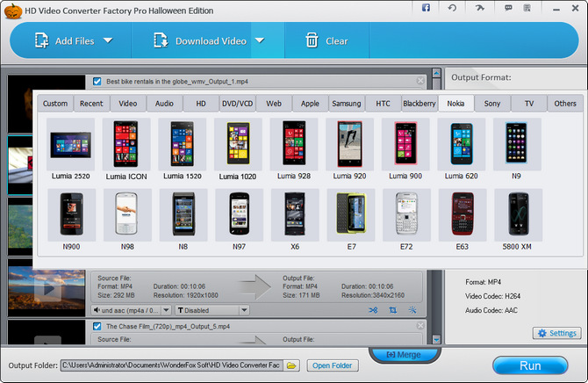Select the Nokia N8 preset

coord(183,220)
